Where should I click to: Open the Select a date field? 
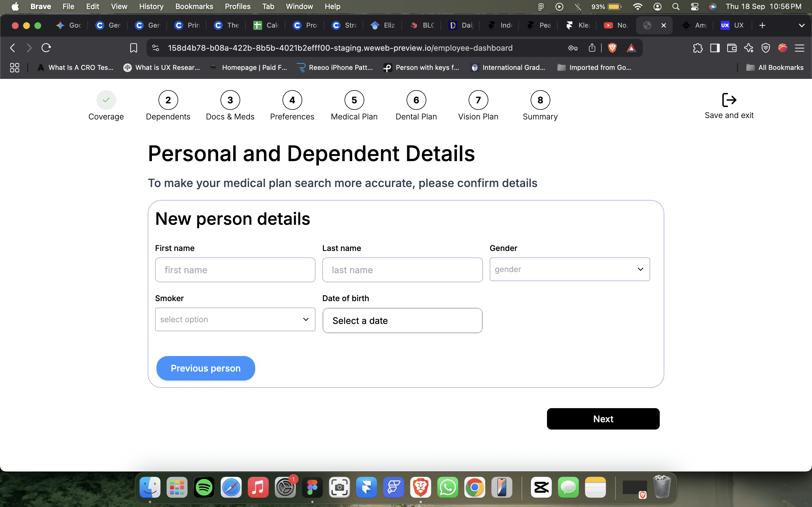(402, 321)
